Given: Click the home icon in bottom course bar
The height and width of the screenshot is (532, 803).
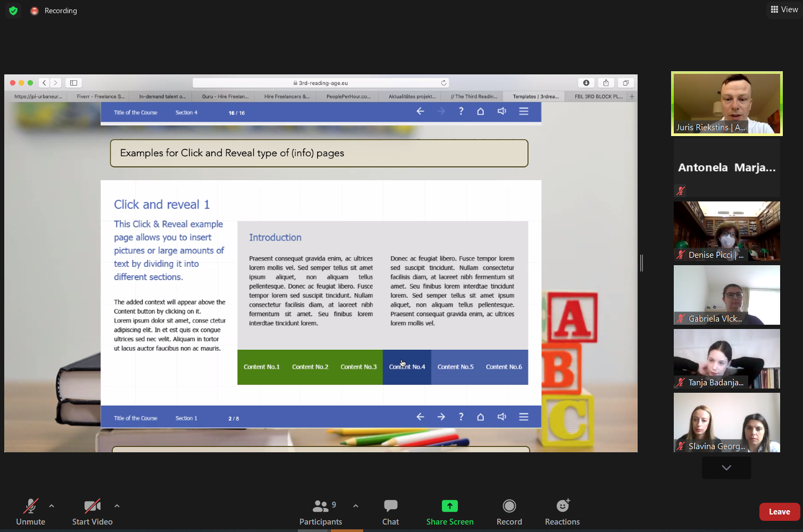Looking at the screenshot, I should pyautogui.click(x=480, y=417).
